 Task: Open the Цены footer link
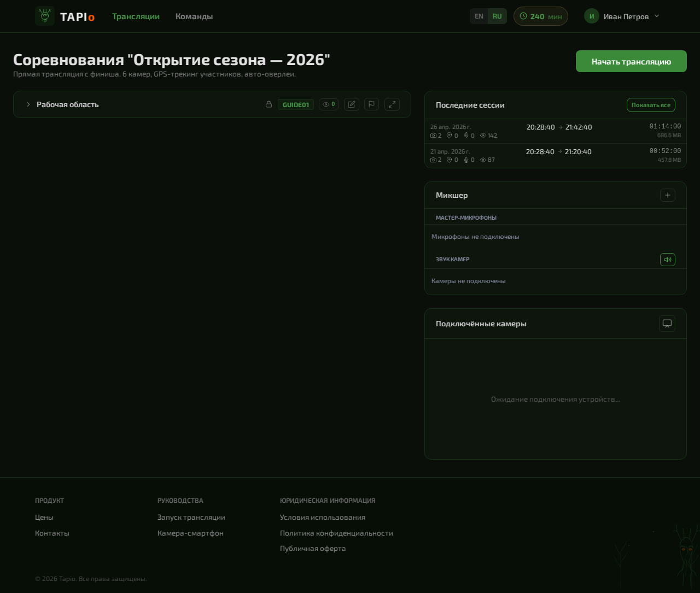click(44, 517)
